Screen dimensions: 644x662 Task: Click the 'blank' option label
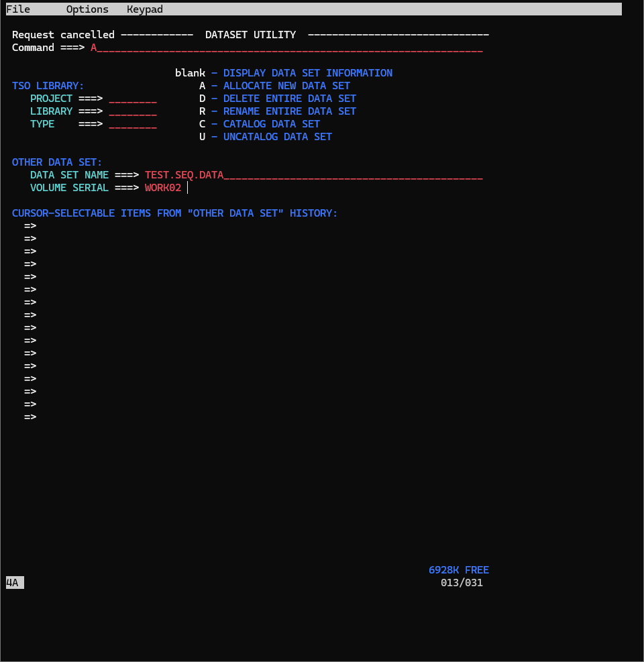(x=190, y=73)
